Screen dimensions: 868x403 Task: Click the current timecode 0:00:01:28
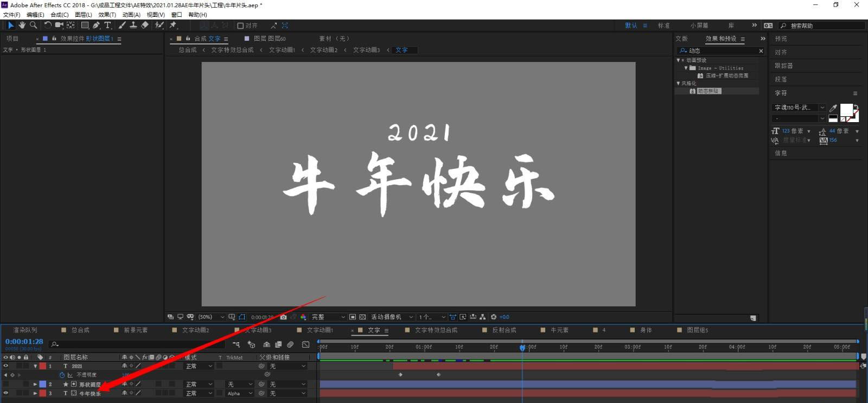point(24,342)
